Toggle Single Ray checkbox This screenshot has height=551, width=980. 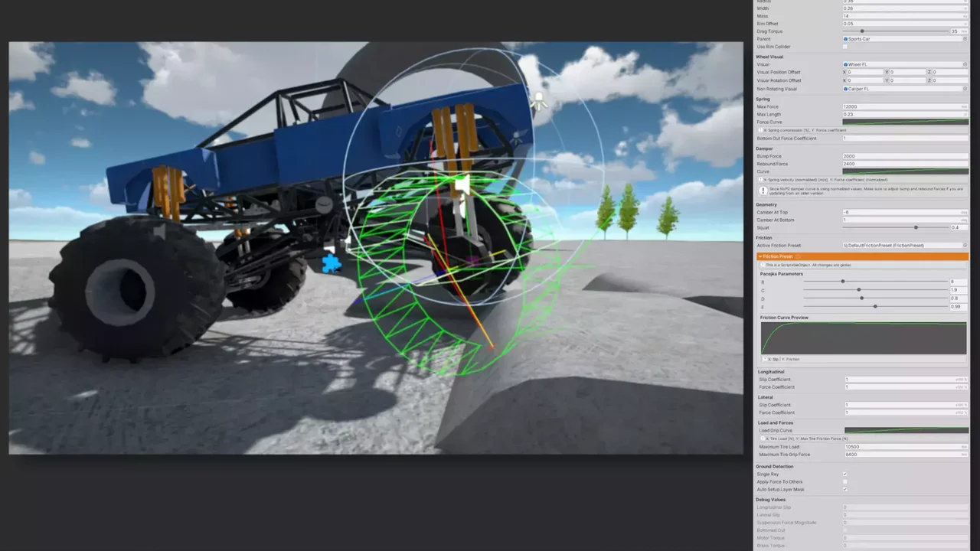click(x=845, y=474)
